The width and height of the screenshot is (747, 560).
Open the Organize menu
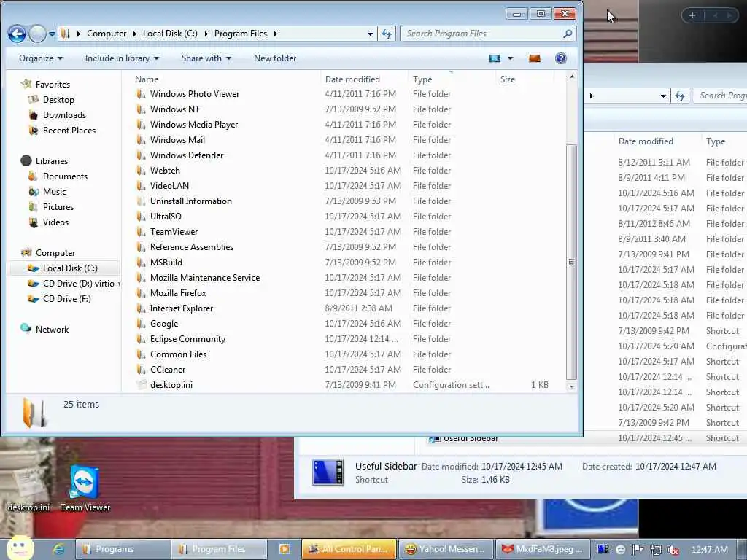pos(41,58)
